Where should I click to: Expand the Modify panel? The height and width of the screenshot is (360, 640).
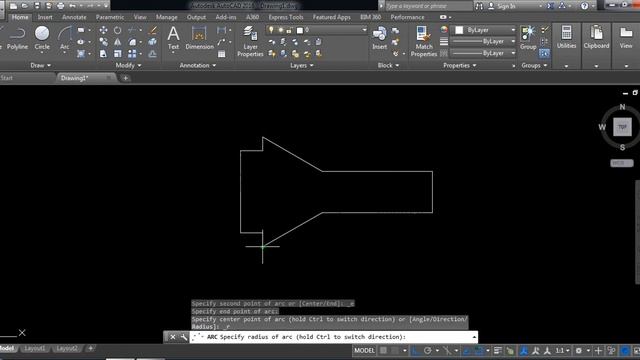pos(128,65)
